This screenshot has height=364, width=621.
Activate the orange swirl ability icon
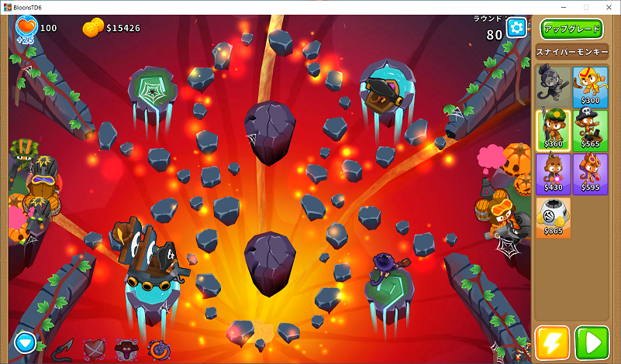[158, 349]
